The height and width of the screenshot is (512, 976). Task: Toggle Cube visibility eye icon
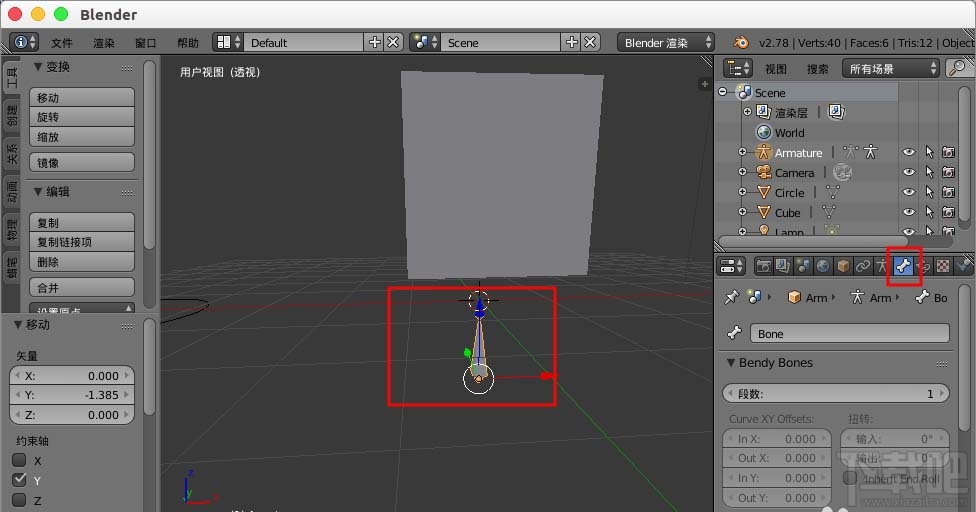click(x=909, y=212)
